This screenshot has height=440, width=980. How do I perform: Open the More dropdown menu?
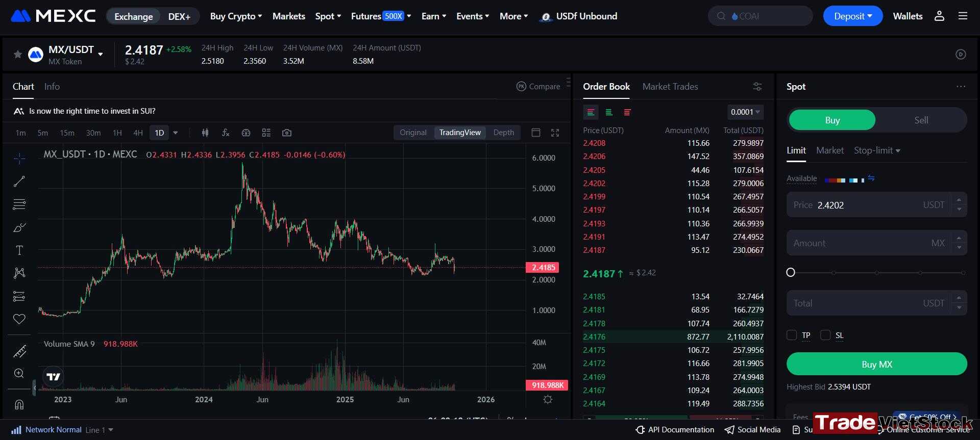tap(514, 16)
